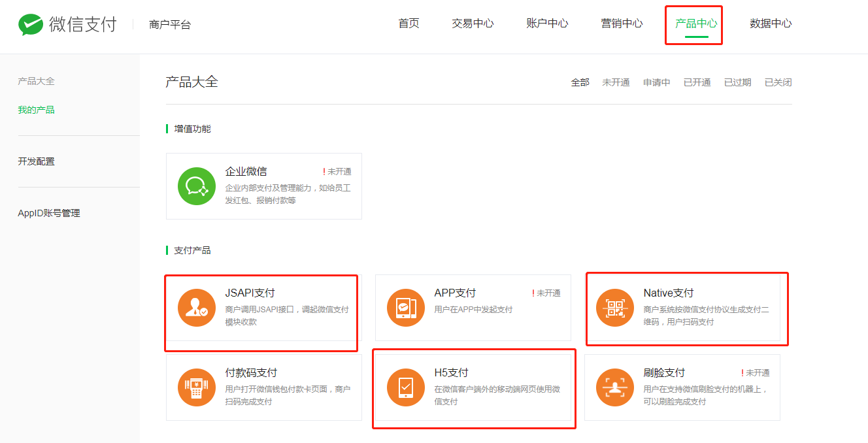Open the JSAPI支付 product title
The width and height of the screenshot is (868, 443).
click(250, 293)
